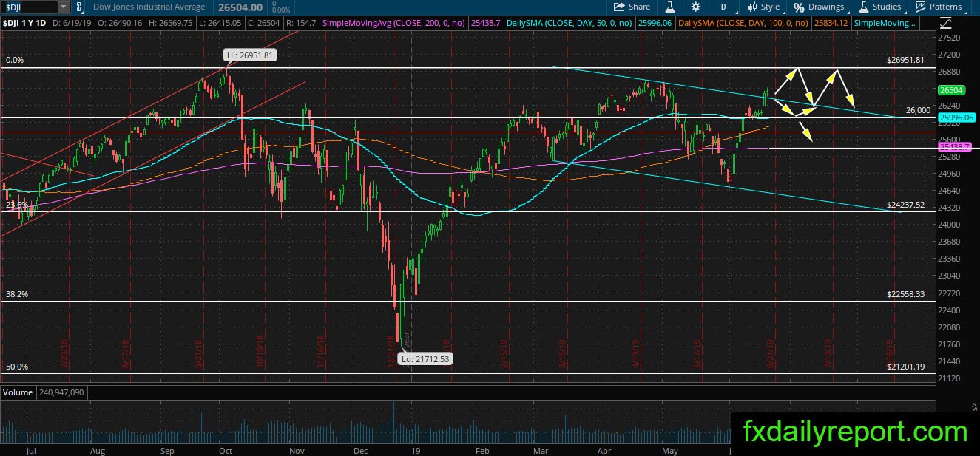This screenshot has height=456, width=980.
Task: Click the Feb label on time axis
Action: (x=482, y=449)
